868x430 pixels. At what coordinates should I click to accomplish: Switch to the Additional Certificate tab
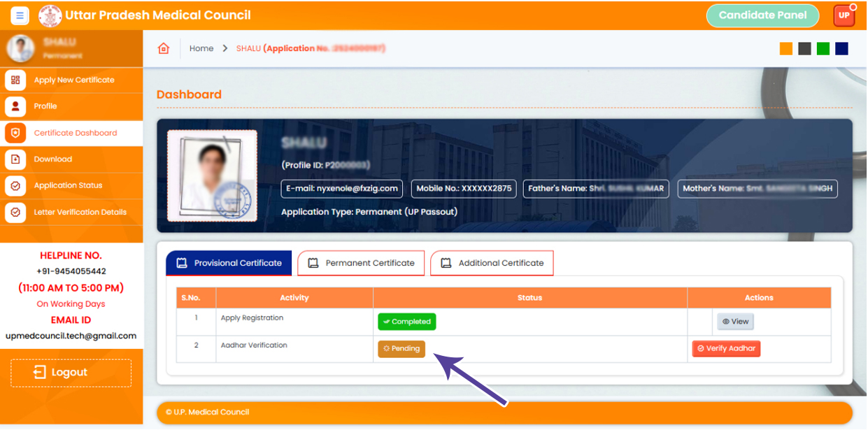tap(492, 264)
